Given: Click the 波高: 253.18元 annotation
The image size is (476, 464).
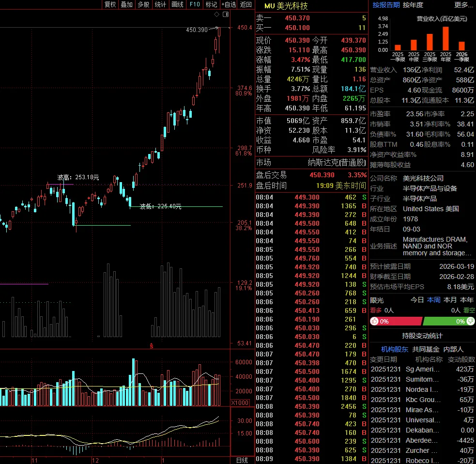Looking at the screenshot, I should pos(78,177).
